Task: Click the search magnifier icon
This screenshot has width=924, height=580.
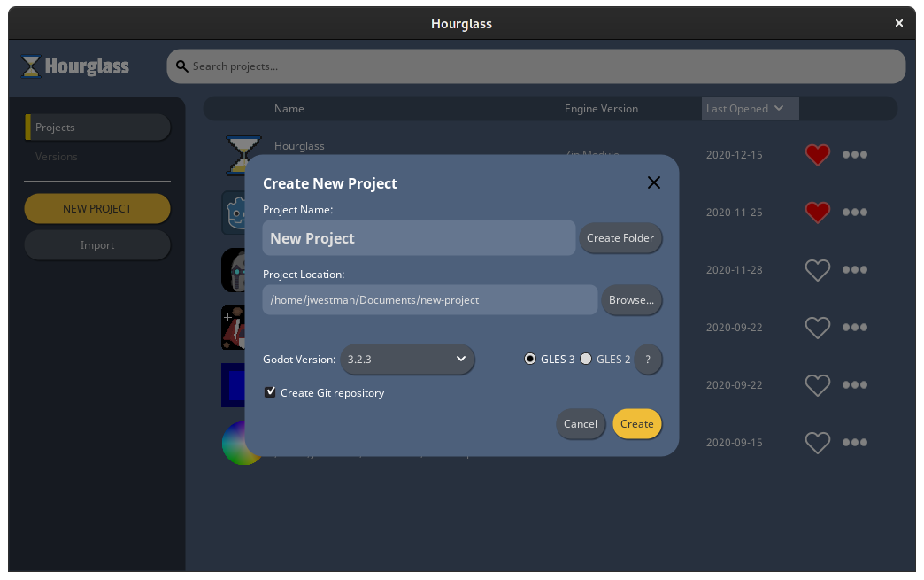Action: coord(182,66)
